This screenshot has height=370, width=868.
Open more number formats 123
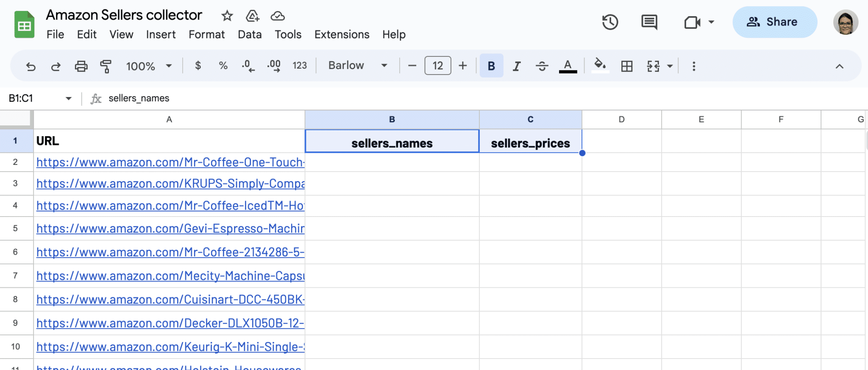300,66
